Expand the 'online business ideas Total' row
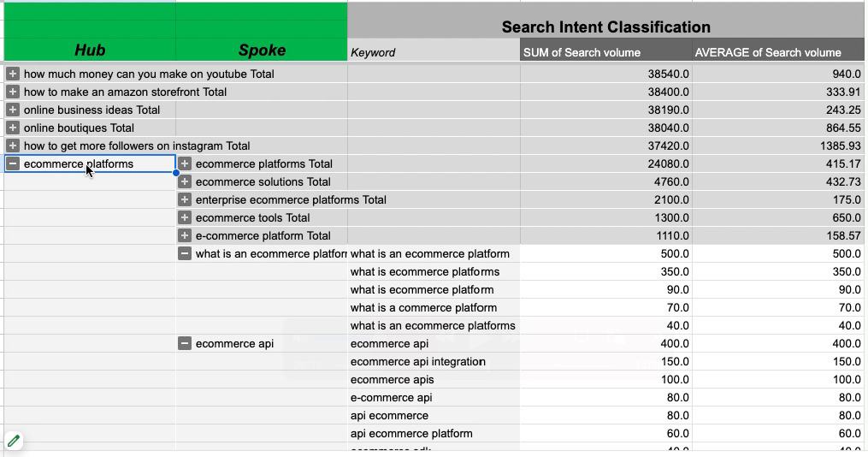This screenshot has height=457, width=868. [13, 110]
